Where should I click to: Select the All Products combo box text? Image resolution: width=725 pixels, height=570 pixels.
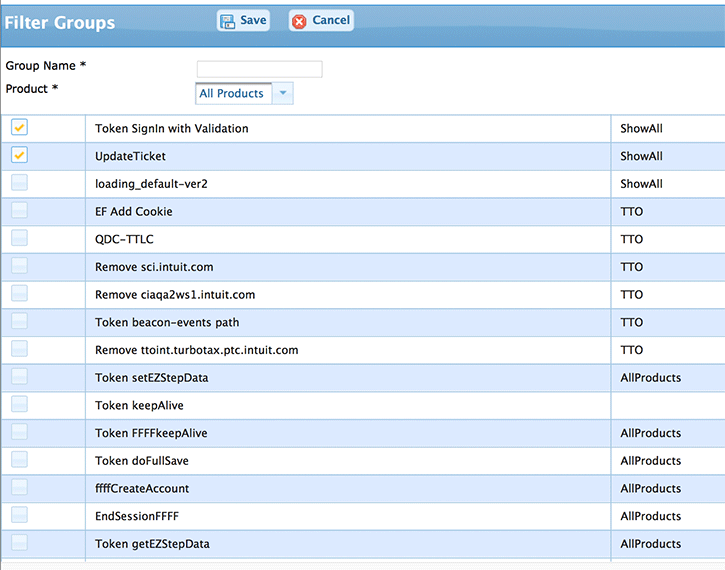click(x=231, y=93)
